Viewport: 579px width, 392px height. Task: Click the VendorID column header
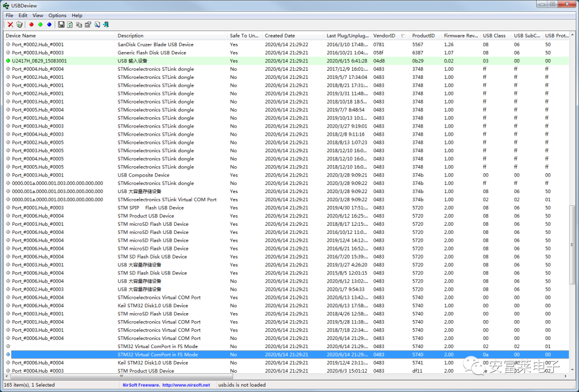(x=390, y=36)
